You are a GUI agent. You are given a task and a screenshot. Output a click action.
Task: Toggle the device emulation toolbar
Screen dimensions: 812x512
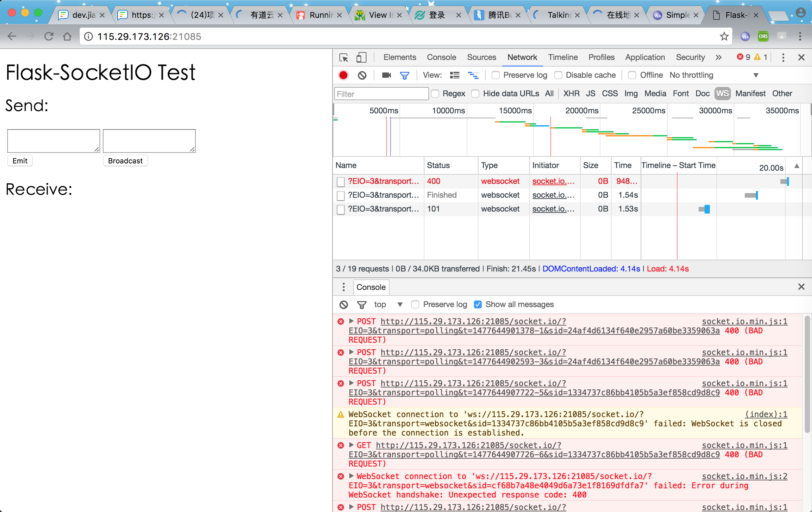click(361, 57)
